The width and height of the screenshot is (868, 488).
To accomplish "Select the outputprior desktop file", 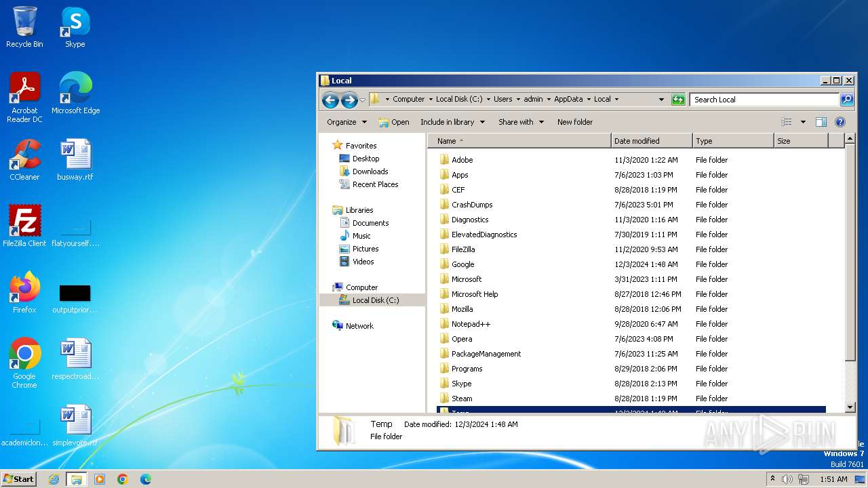I will pos(75,298).
